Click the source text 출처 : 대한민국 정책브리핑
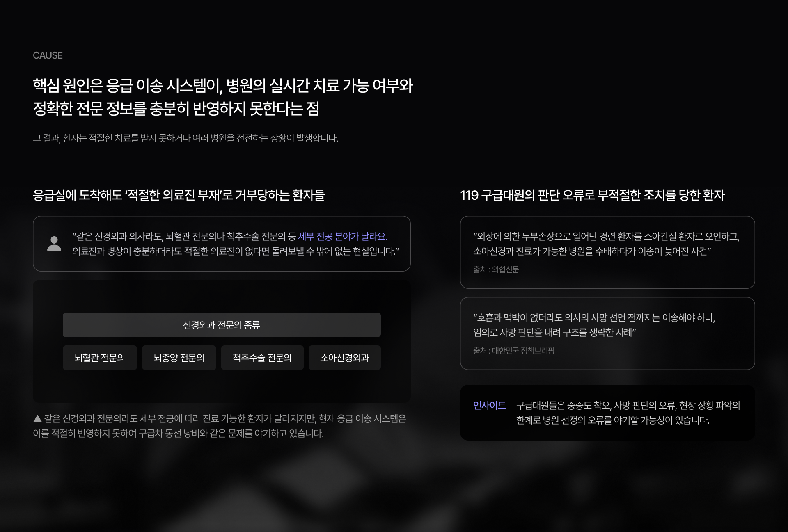Screen dimensions: 788x532 point(514,351)
